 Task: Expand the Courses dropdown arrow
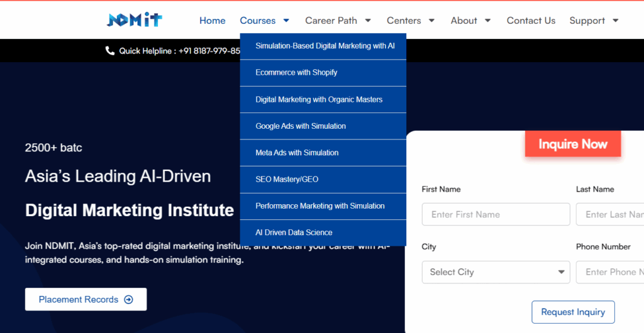tap(286, 21)
